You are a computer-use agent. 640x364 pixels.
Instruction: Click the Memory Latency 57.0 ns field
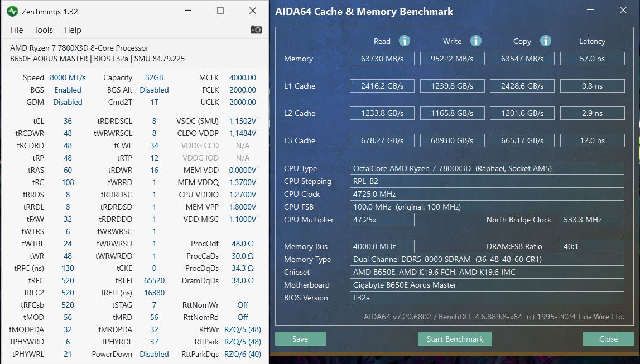coord(592,59)
